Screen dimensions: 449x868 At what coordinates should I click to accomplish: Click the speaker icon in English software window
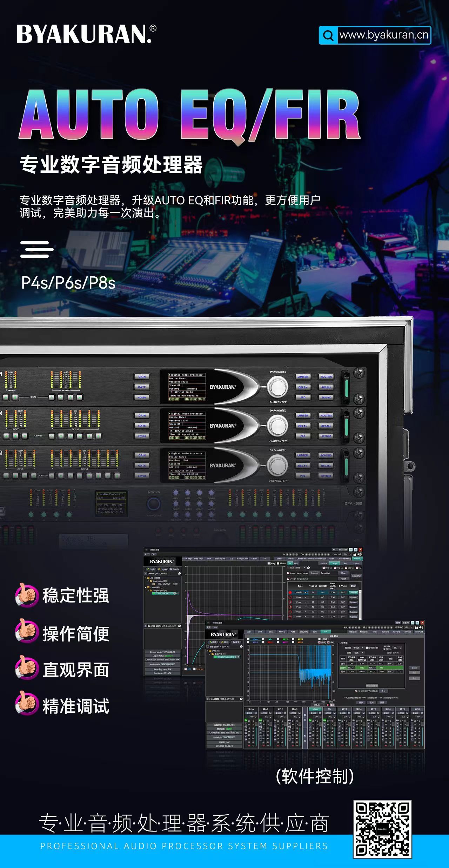(360, 554)
